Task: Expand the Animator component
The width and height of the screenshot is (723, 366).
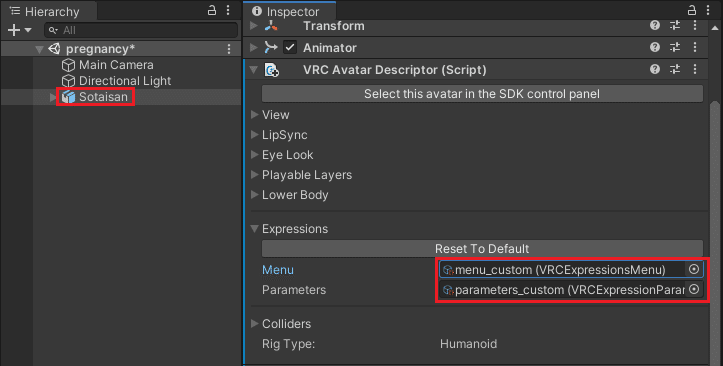Action: pyautogui.click(x=254, y=47)
